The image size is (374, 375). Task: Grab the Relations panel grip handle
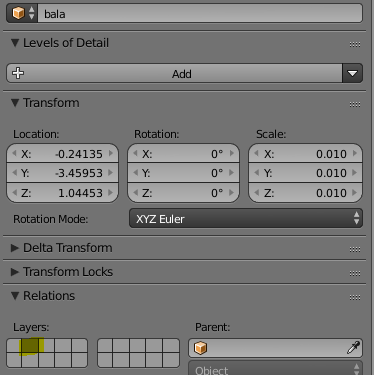(355, 297)
